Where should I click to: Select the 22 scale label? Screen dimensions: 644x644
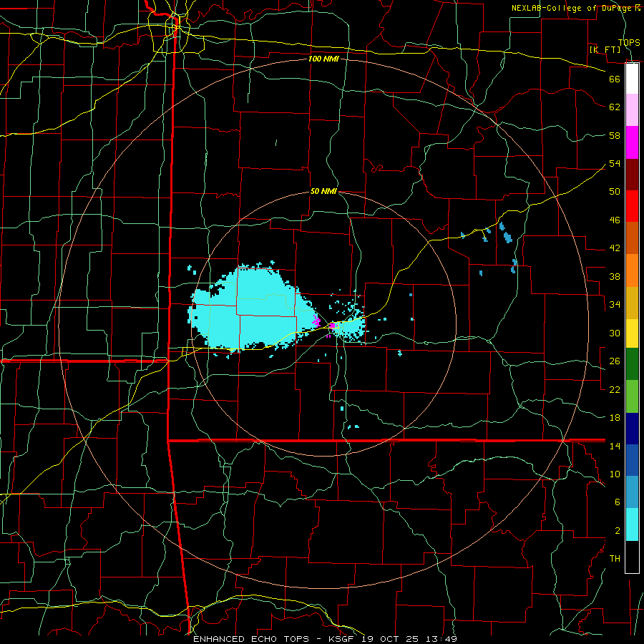615,389
